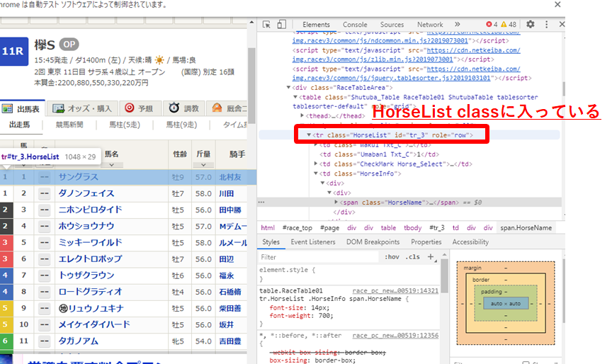Click horse name link サングラス

(79, 177)
